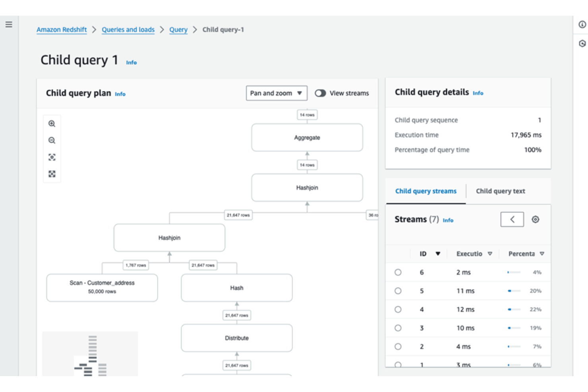The image size is (588, 392).
Task: Switch to Child query text tab
Action: [501, 191]
